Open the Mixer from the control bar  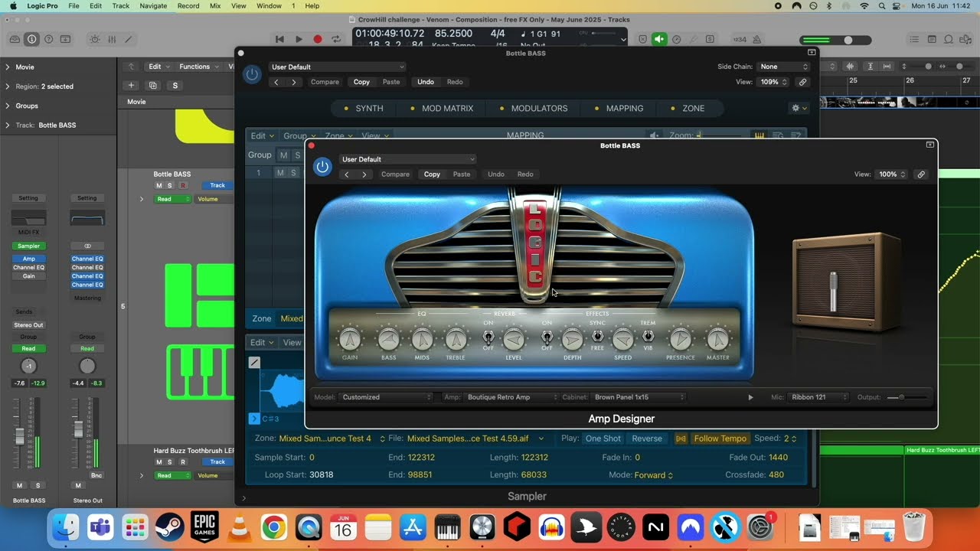point(112,39)
